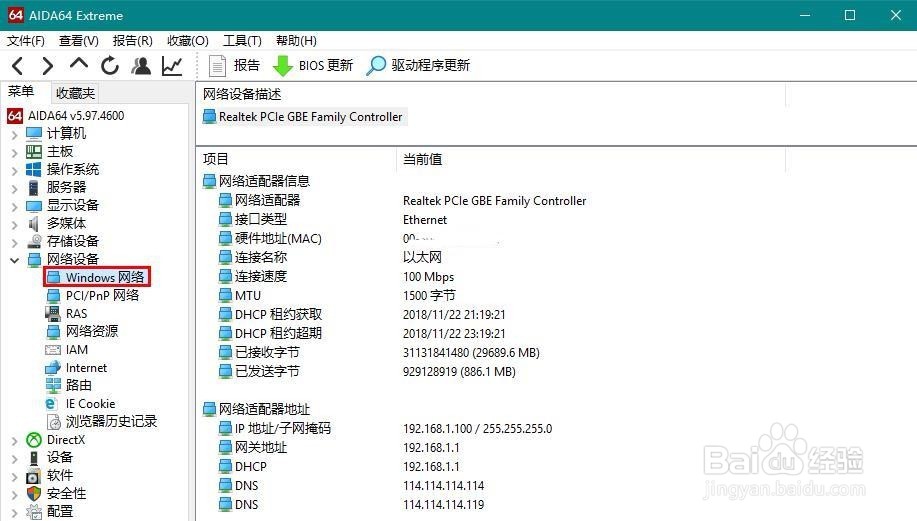Screen dimensions: 917x521
Task: Click the 安全性 shield icon
Action: click(x=34, y=494)
